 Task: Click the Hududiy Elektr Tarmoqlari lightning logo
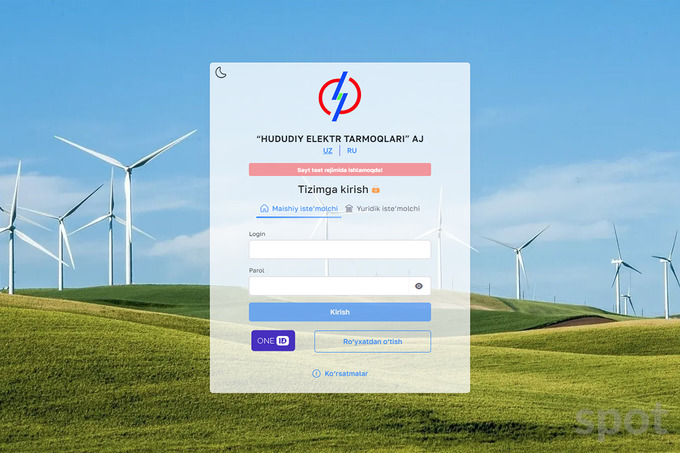tap(340, 96)
